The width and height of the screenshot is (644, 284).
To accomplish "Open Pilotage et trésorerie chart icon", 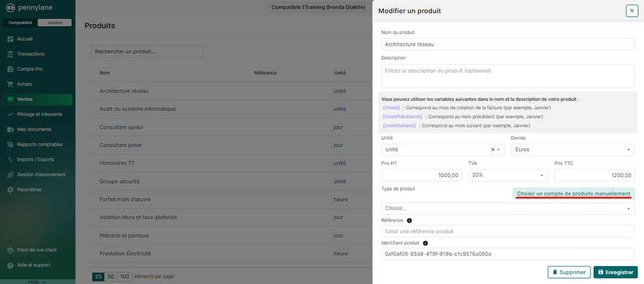I will 10,114.
